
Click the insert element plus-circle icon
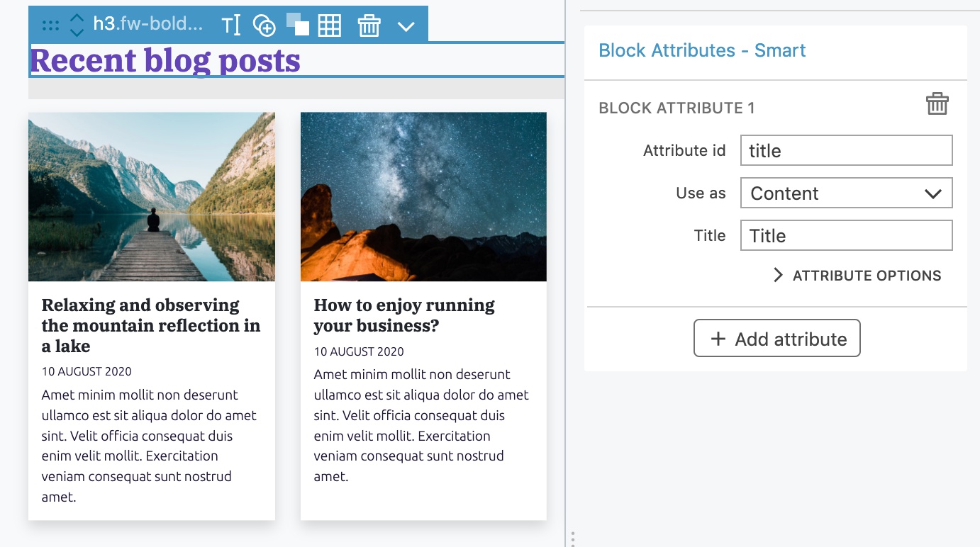click(x=265, y=26)
